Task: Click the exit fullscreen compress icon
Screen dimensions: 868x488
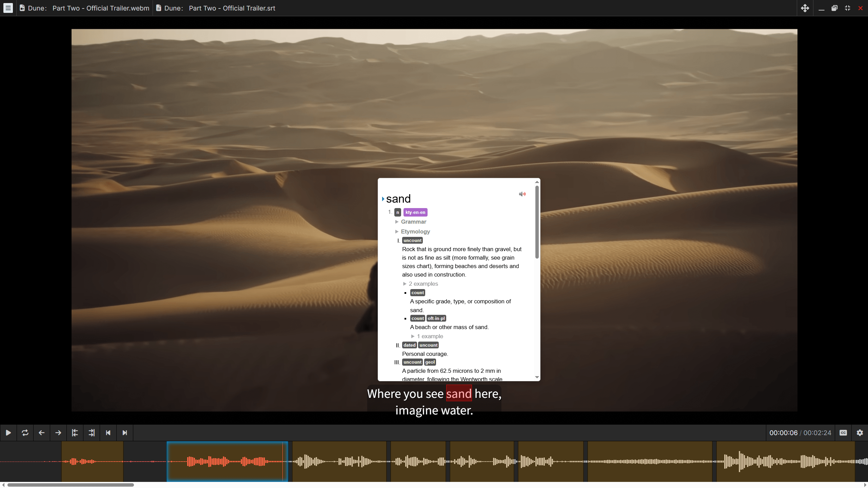Action: [x=847, y=8]
